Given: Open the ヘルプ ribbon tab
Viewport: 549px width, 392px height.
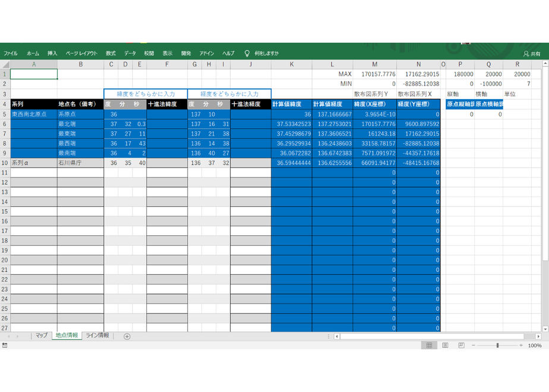Looking at the screenshot, I should (x=228, y=53).
